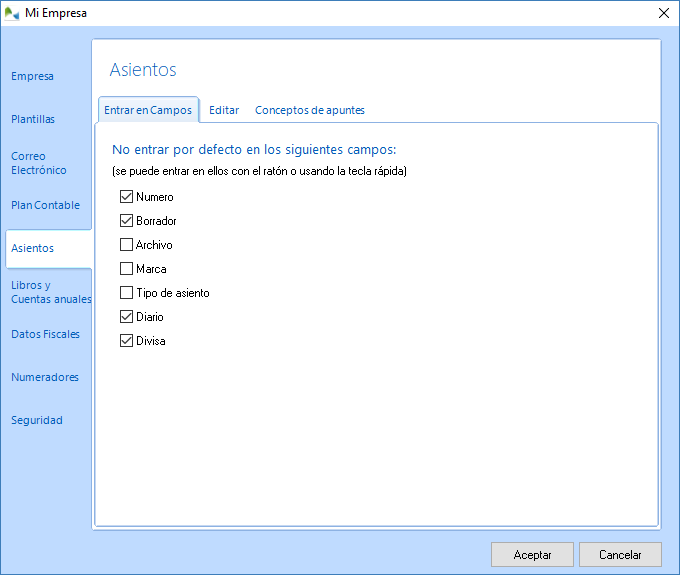The height and width of the screenshot is (575, 680).
Task: Open the Empresa section in sidebar
Action: [x=32, y=76]
